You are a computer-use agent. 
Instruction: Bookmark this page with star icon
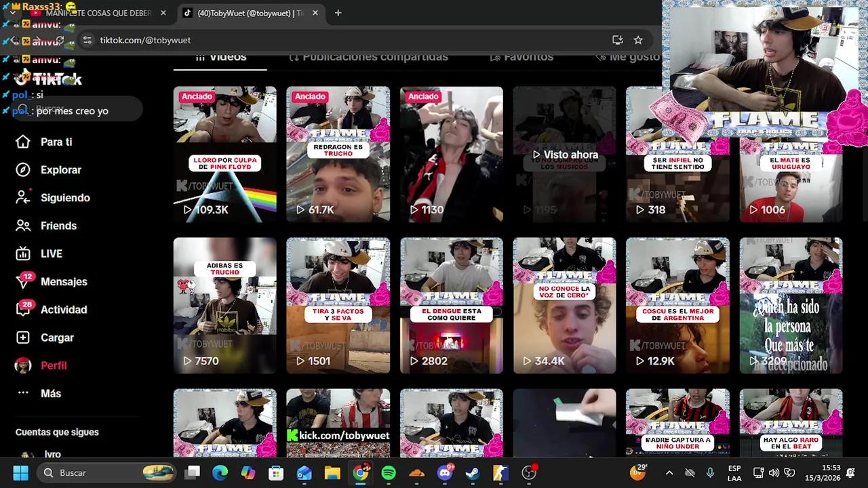click(638, 40)
